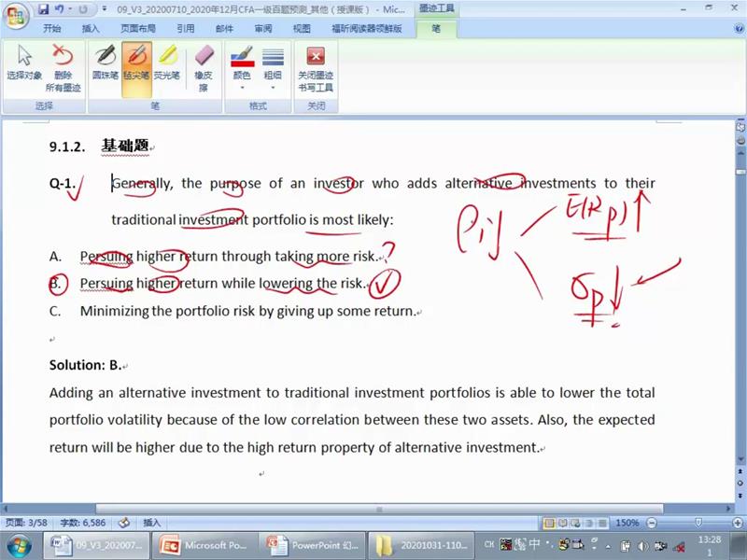Screen dimensions: 747x560
Task: Switch to Web Layout view
Action: tap(576, 523)
